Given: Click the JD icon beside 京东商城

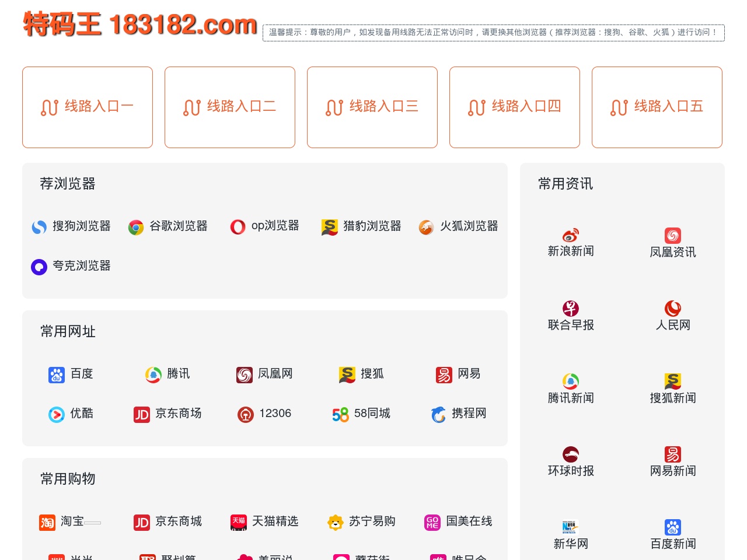Looking at the screenshot, I should 142,522.
